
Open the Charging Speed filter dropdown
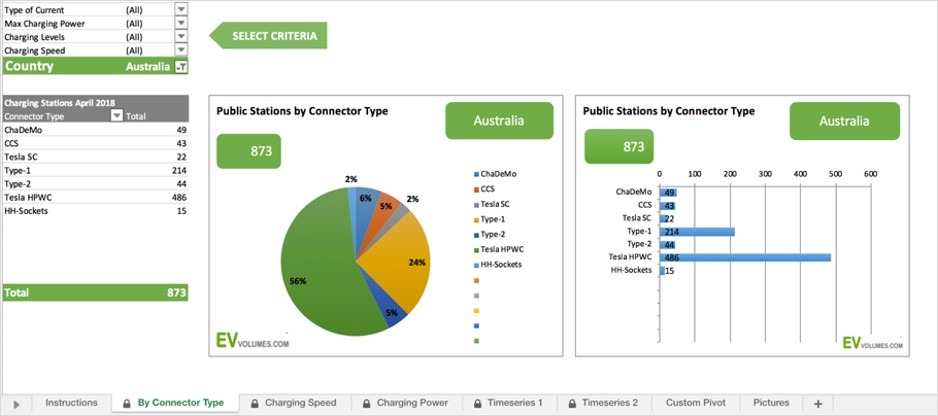point(181,50)
